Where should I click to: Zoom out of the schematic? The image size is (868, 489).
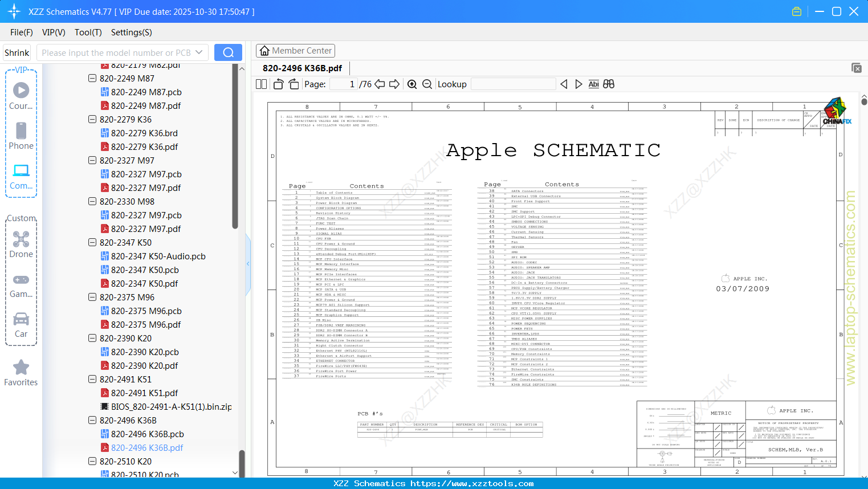click(427, 84)
